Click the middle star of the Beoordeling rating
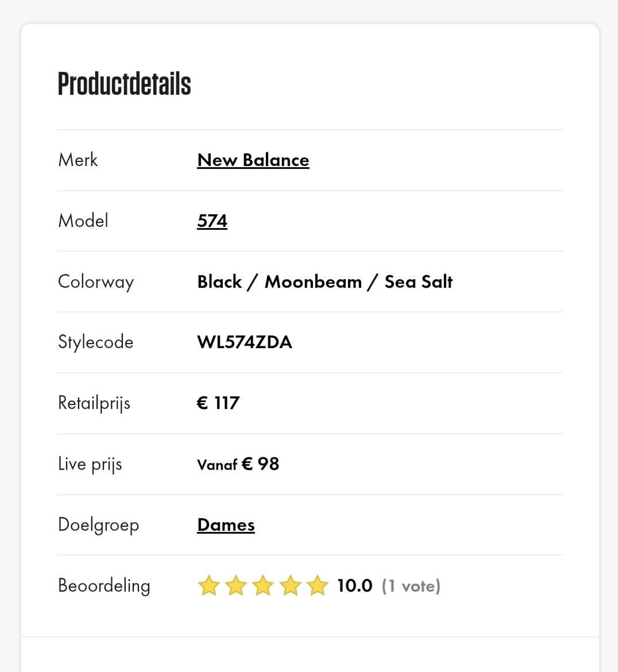Image resolution: width=618 pixels, height=672 pixels. point(264,586)
